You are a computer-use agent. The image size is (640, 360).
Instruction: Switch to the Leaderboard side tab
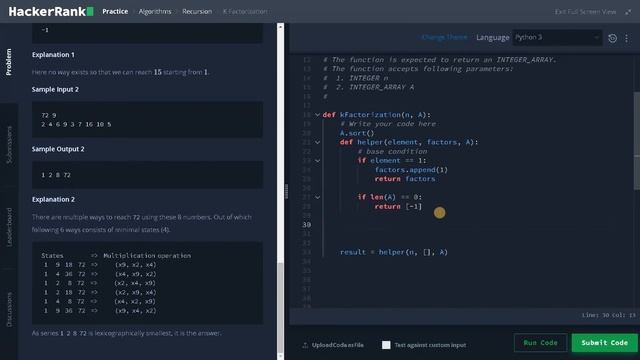click(9, 227)
